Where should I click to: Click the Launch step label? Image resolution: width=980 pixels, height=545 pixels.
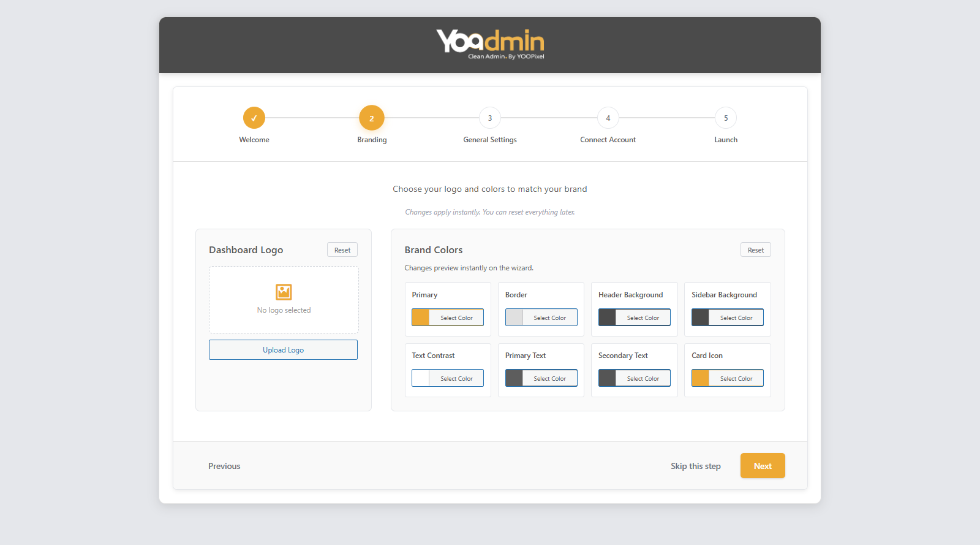[726, 140]
